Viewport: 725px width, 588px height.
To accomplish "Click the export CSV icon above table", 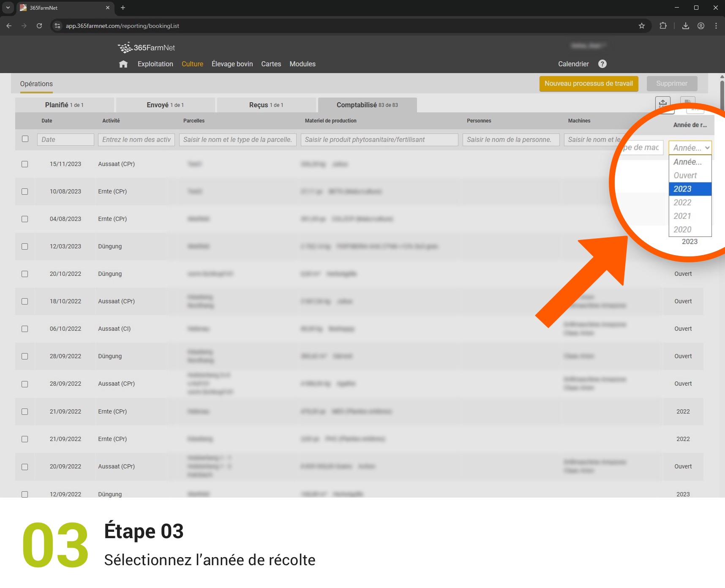I will click(662, 103).
